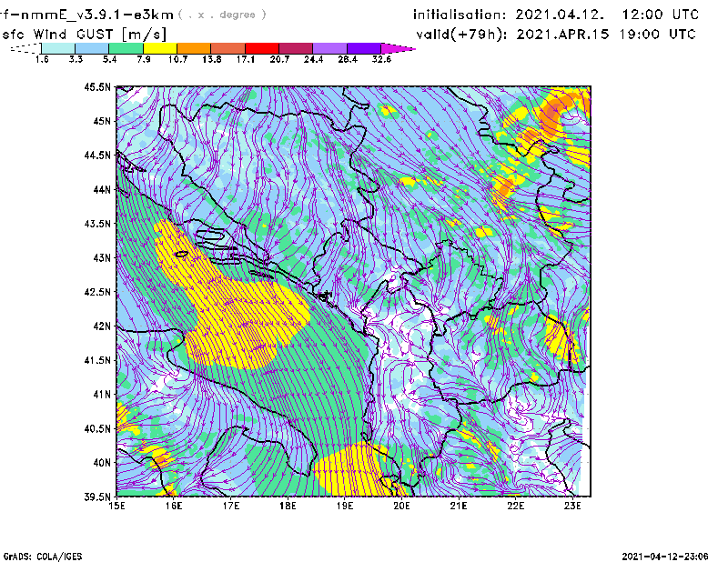Click the 'GrADS: COLA/IGES' credit

(x=42, y=557)
